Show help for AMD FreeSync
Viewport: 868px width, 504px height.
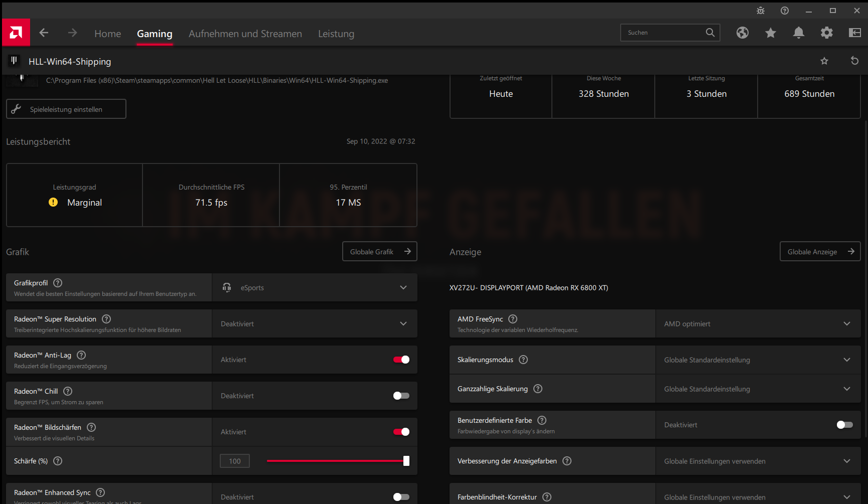[x=513, y=319]
